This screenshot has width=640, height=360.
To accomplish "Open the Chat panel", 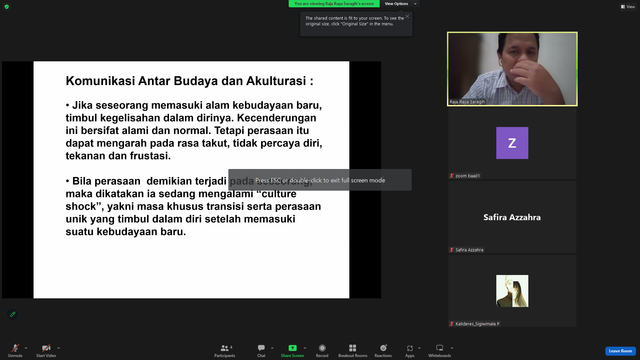I will tap(261, 350).
